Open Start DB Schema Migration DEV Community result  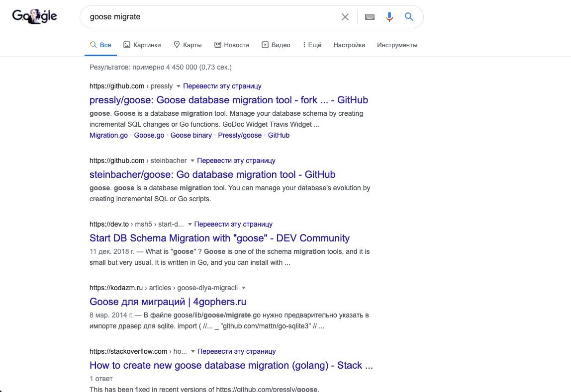(219, 238)
